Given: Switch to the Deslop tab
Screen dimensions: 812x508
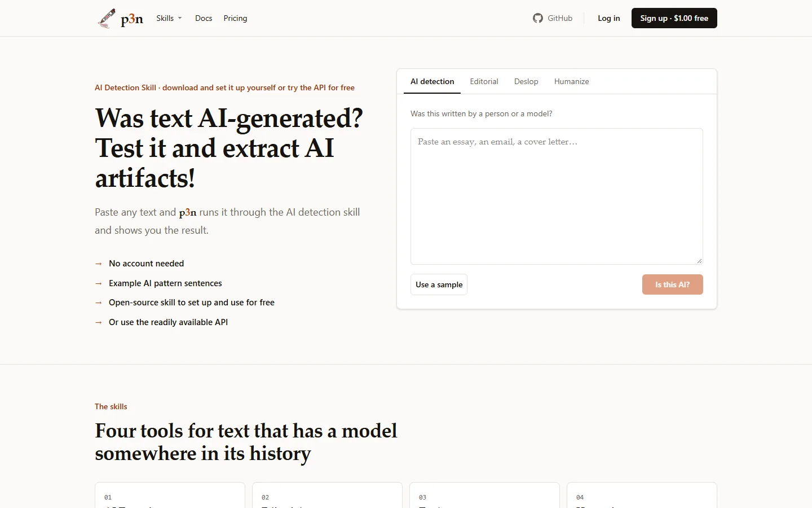Looking at the screenshot, I should point(526,81).
